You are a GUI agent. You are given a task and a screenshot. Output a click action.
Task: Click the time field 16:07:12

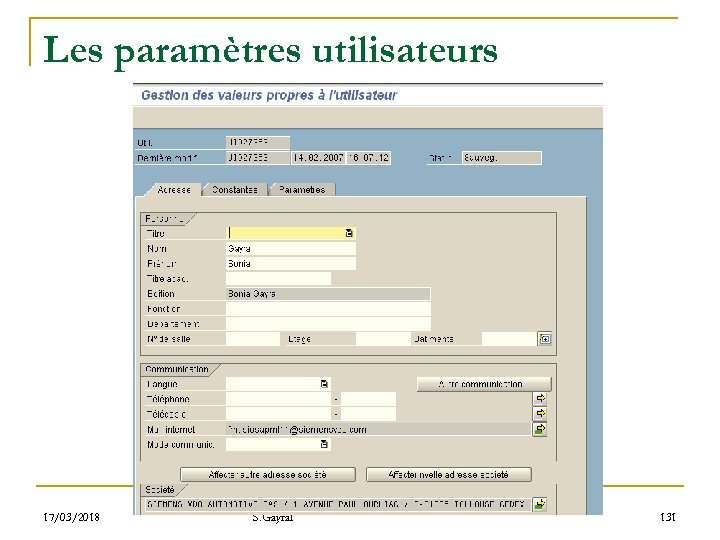[x=369, y=158]
